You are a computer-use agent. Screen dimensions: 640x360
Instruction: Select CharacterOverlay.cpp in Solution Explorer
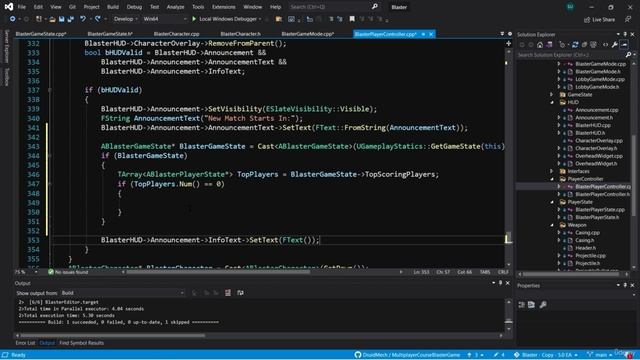[x=599, y=141]
